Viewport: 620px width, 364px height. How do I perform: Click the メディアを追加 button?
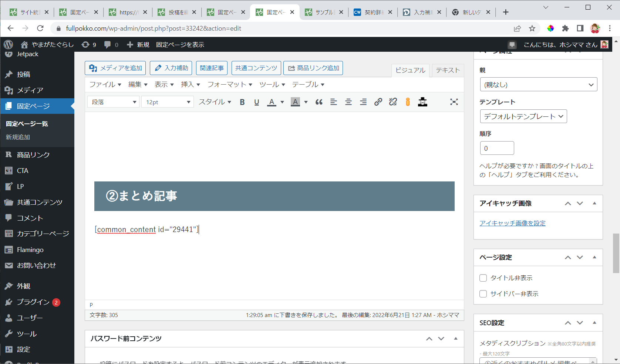tap(115, 68)
